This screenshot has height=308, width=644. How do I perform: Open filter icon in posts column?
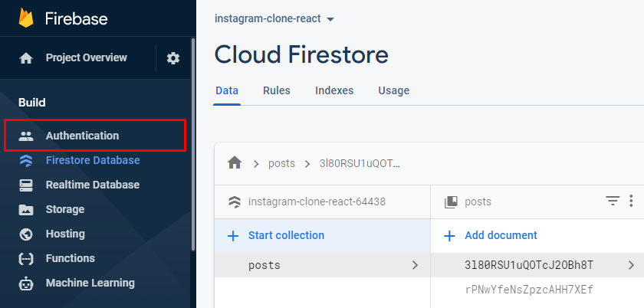613,201
